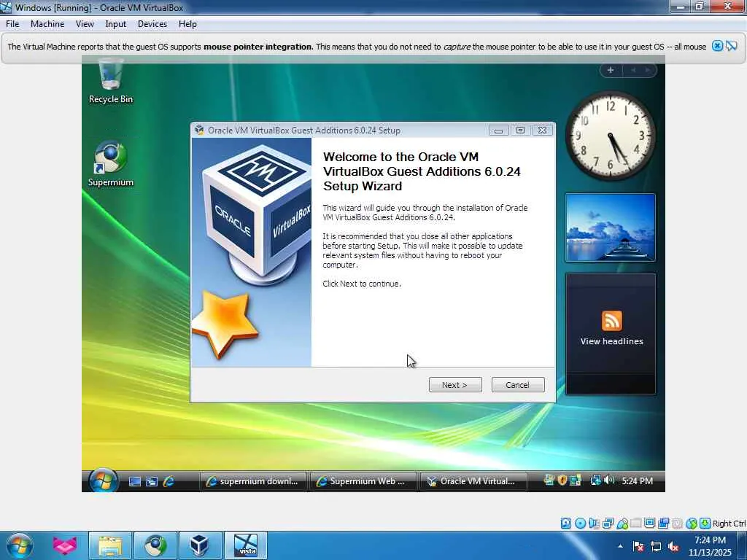Click the guest tray security shield icon
This screenshot has height=560, width=747.
click(562, 480)
